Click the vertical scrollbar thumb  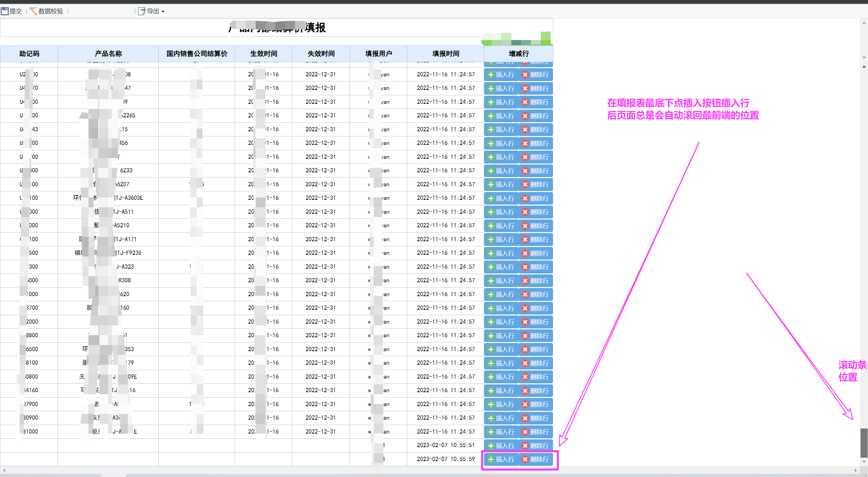pos(864,443)
